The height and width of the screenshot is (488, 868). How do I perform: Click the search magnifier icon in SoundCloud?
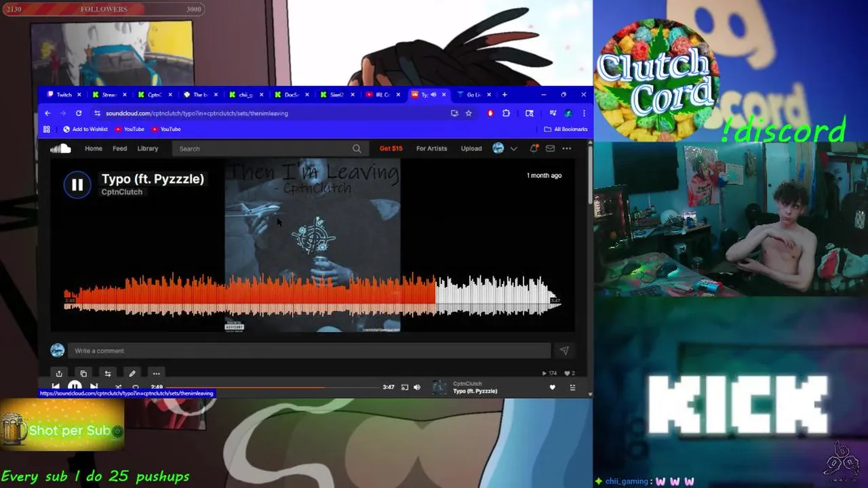[x=357, y=148]
